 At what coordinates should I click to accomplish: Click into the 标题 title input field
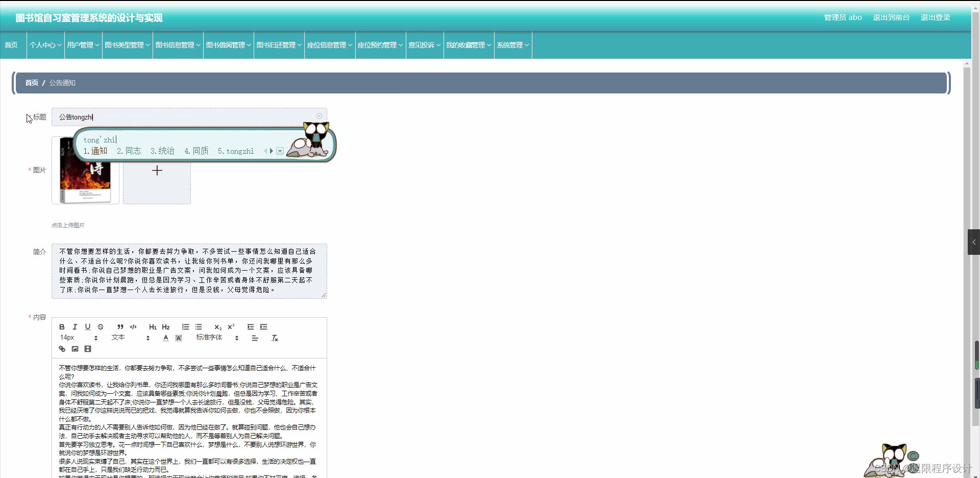189,117
